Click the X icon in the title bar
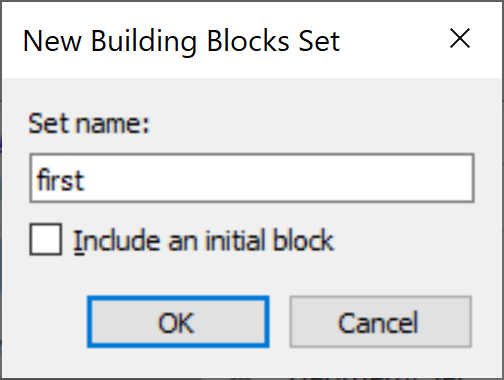This screenshot has height=380, width=504. pos(460,38)
